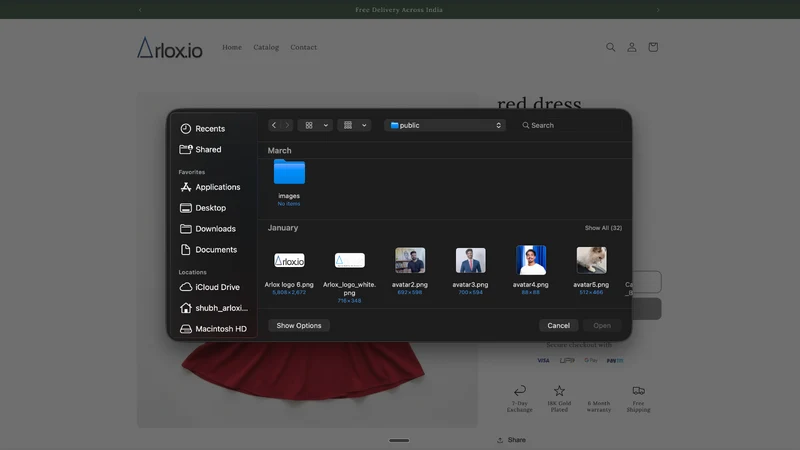
Task: Click the 6 Month warranty label
Action: coord(598,406)
